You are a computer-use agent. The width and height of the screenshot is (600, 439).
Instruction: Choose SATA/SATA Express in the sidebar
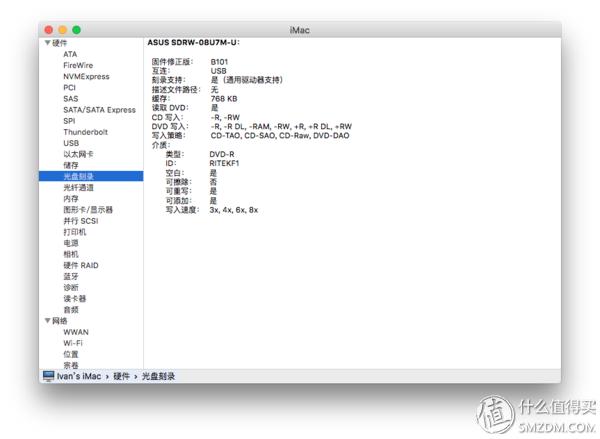pyautogui.click(x=99, y=110)
